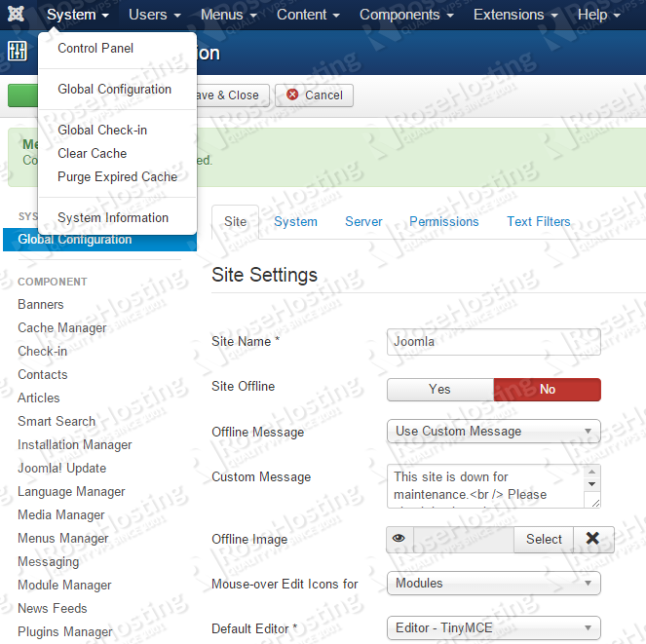Open the Menus menu
Viewport: 646px width, 644px height.
point(229,15)
